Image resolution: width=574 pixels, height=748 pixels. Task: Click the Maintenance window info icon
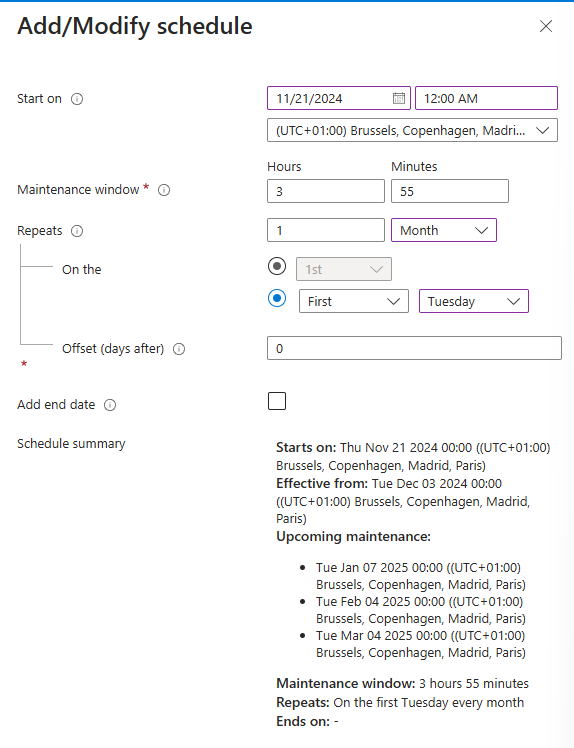(x=164, y=190)
